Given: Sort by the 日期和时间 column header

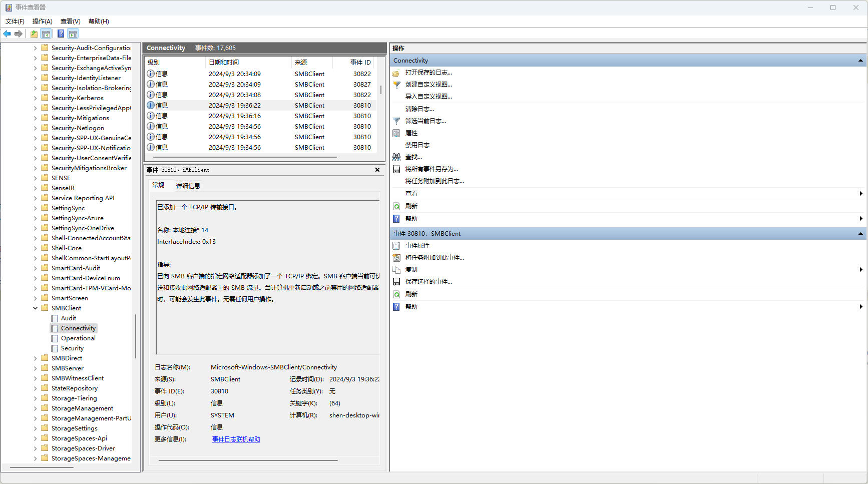Looking at the screenshot, I should pos(248,63).
